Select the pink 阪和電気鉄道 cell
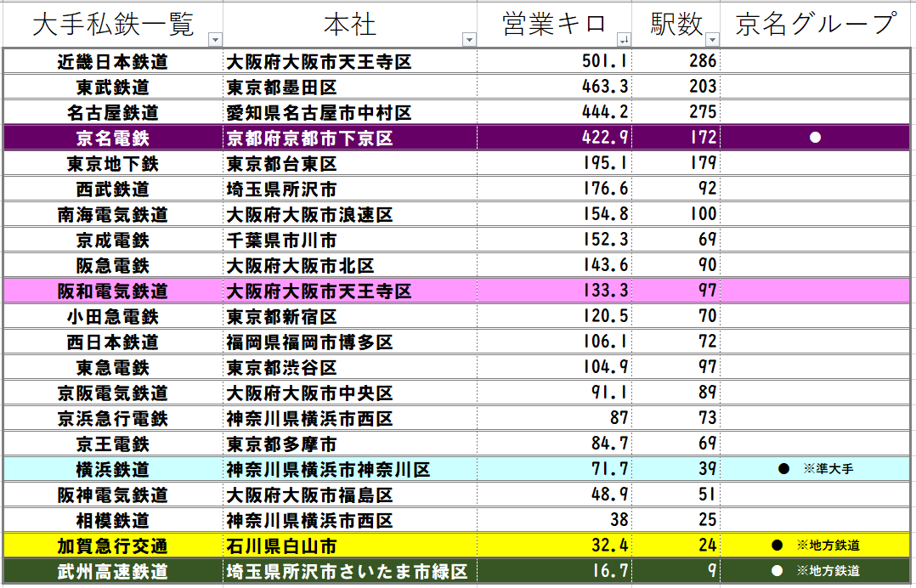This screenshot has width=916, height=588. (113, 291)
